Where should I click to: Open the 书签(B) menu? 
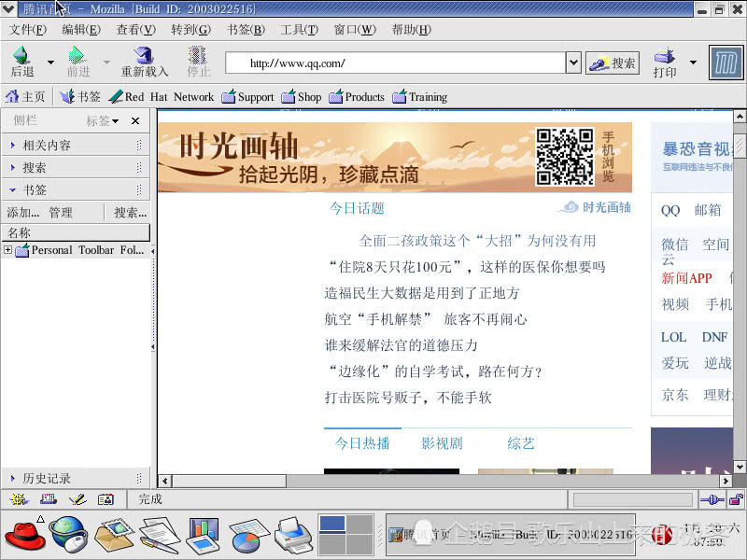click(x=246, y=30)
